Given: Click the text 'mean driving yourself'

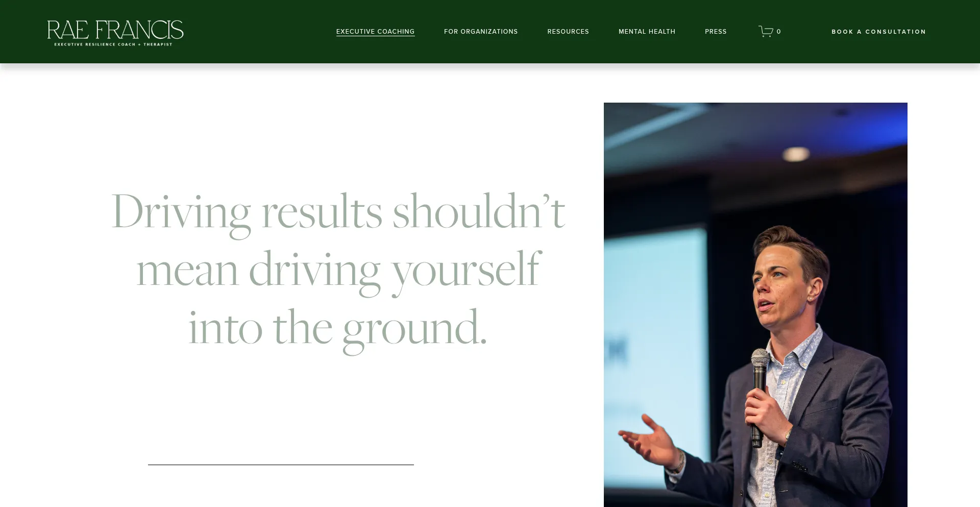Looking at the screenshot, I should click(x=338, y=270).
